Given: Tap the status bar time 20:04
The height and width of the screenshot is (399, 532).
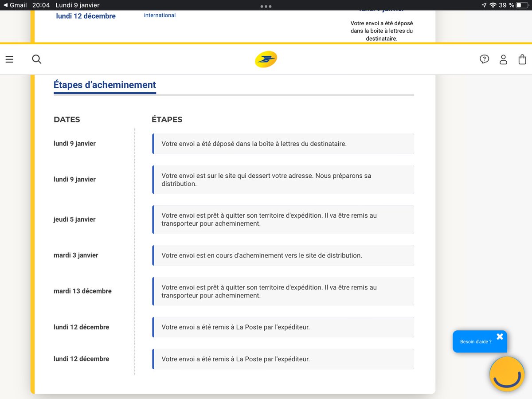Looking at the screenshot, I should pyautogui.click(x=41, y=5).
